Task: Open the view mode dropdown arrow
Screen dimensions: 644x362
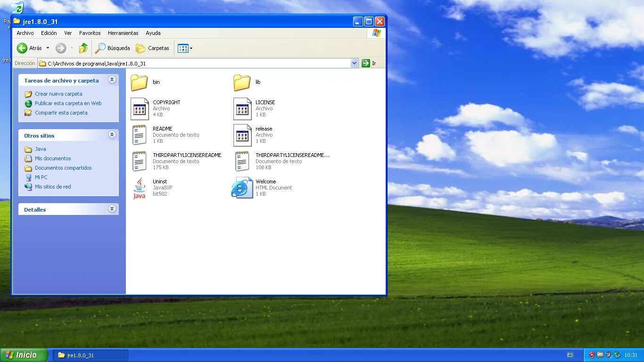Action: pyautogui.click(x=191, y=48)
